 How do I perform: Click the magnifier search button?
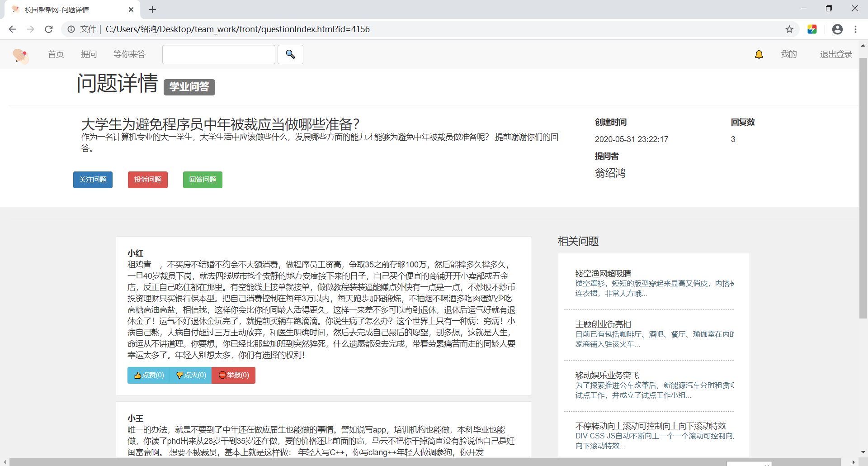pos(290,54)
